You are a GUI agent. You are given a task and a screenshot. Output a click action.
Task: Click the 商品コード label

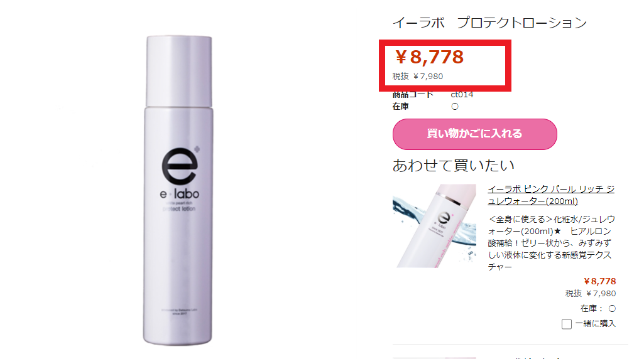pyautogui.click(x=413, y=94)
